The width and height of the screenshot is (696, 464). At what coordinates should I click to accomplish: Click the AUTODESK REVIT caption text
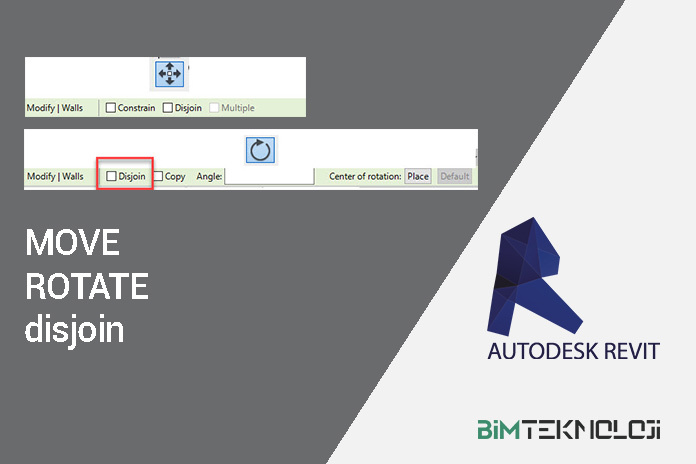click(x=574, y=352)
